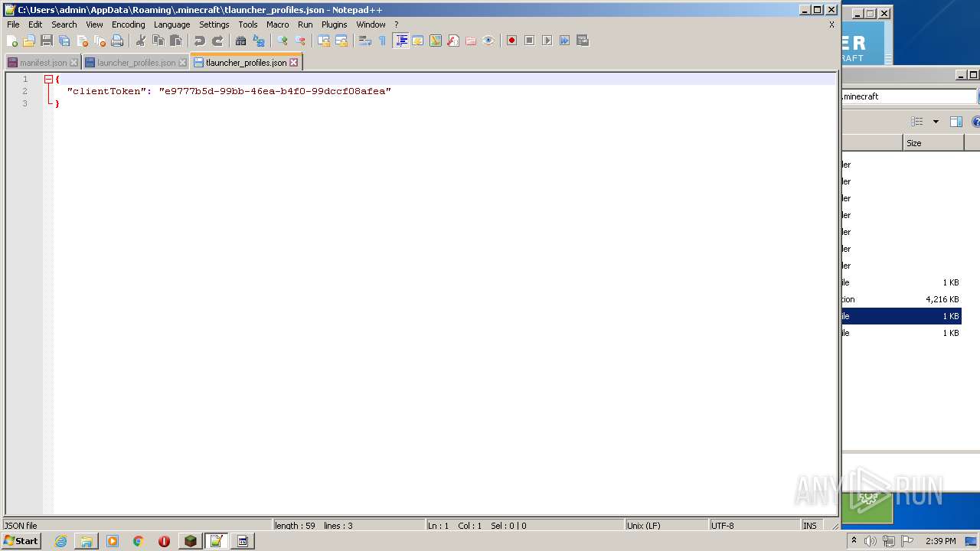This screenshot has height=551, width=980.
Task: Open Find with the binoculars icon
Action: (241, 41)
